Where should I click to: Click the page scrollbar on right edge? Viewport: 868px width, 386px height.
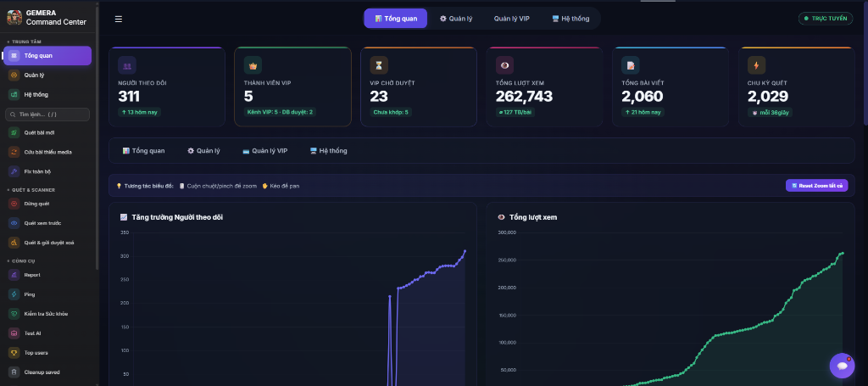click(x=865, y=64)
